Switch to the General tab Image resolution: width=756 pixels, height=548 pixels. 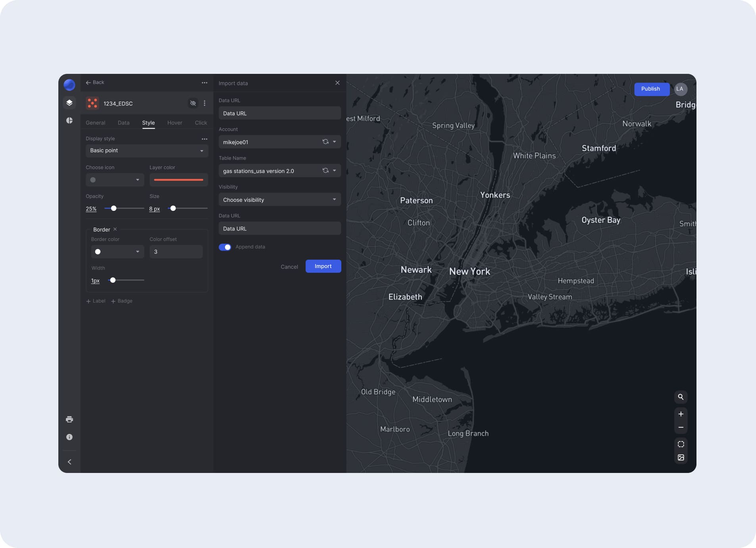point(96,123)
